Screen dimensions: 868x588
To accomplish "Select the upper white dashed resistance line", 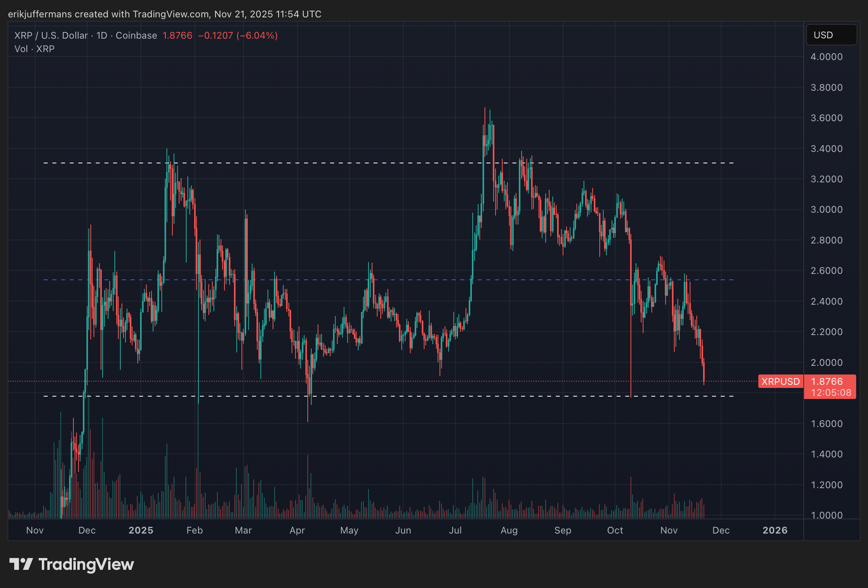I will click(x=316, y=163).
